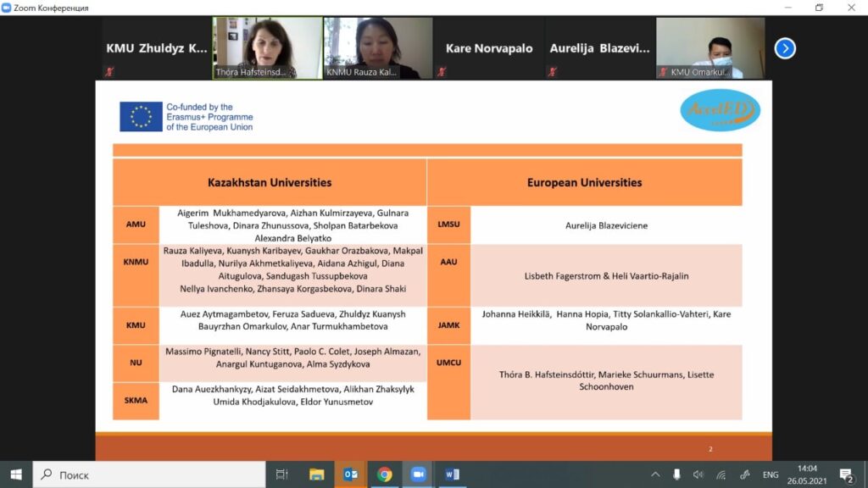This screenshot has width=868, height=488.
Task: Expand hidden system tray icons
Action: click(655, 474)
